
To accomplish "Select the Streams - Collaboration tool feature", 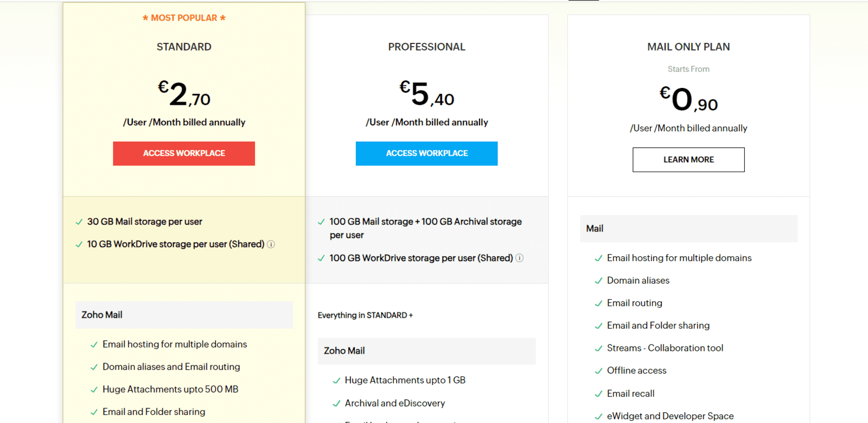I will pyautogui.click(x=665, y=348).
